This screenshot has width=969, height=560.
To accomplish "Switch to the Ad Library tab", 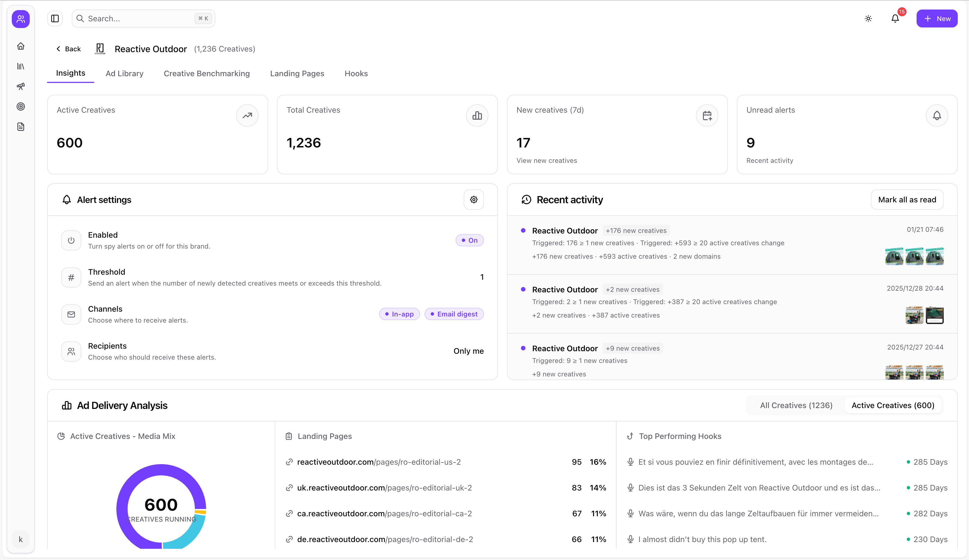I will click(124, 73).
